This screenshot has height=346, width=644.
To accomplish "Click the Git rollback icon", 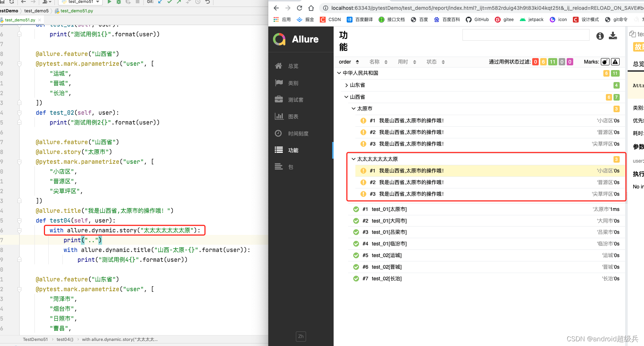I will pyautogui.click(x=207, y=2).
